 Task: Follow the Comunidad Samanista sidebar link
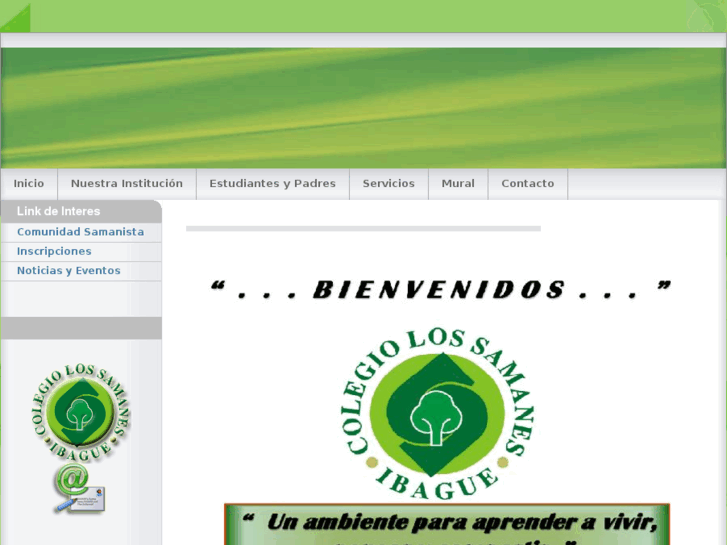(81, 232)
